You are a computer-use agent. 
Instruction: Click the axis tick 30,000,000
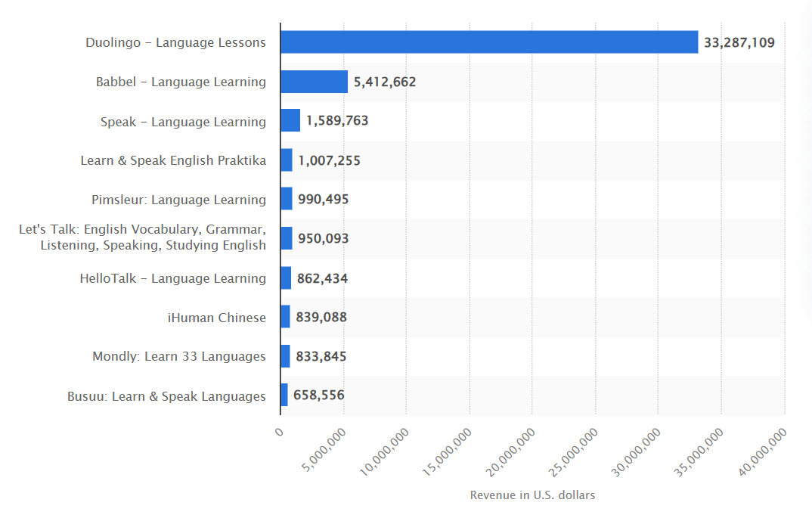[x=637, y=452]
